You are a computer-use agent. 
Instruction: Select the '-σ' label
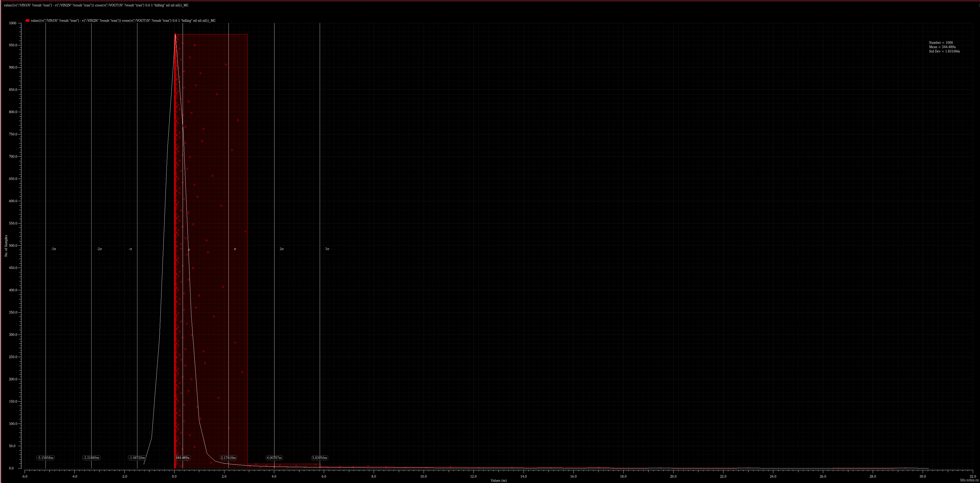[x=130, y=249]
